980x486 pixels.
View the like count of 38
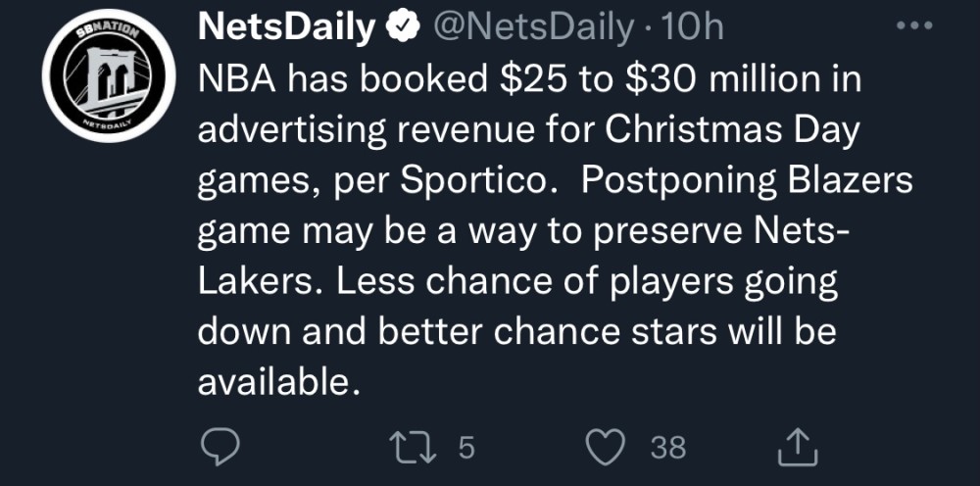(x=668, y=448)
